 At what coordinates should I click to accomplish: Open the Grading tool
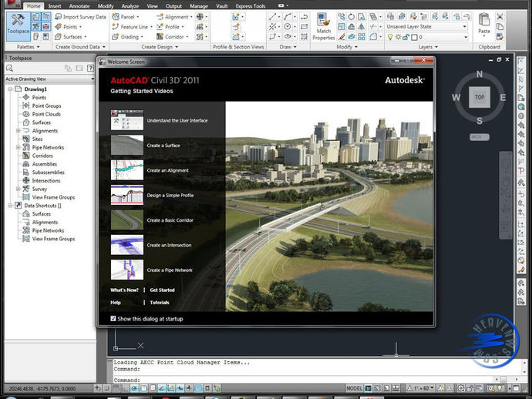(x=127, y=37)
